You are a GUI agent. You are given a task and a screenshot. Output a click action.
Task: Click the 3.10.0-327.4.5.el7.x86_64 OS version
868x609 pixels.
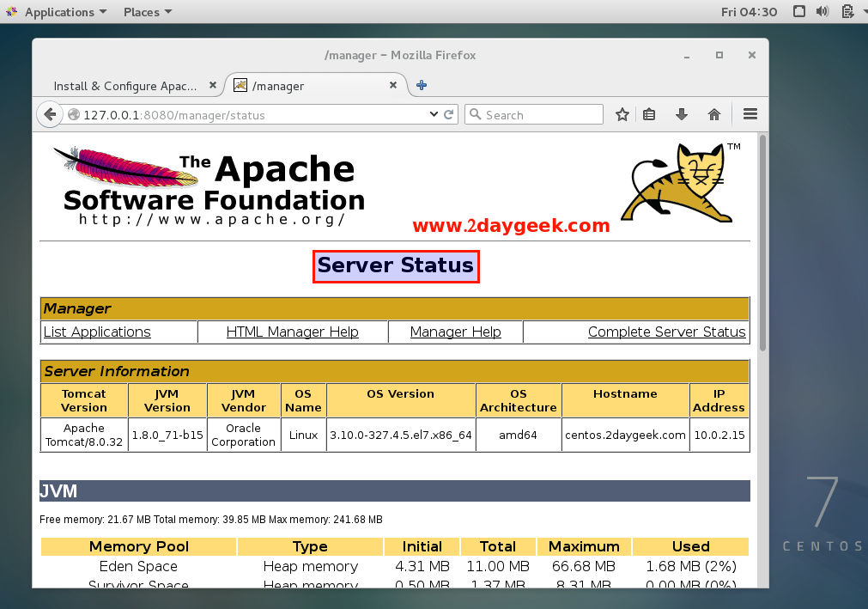pos(401,435)
